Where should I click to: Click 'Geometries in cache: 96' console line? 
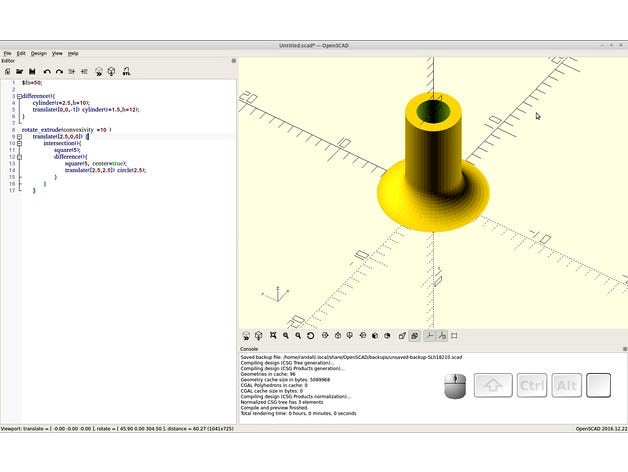268,374
